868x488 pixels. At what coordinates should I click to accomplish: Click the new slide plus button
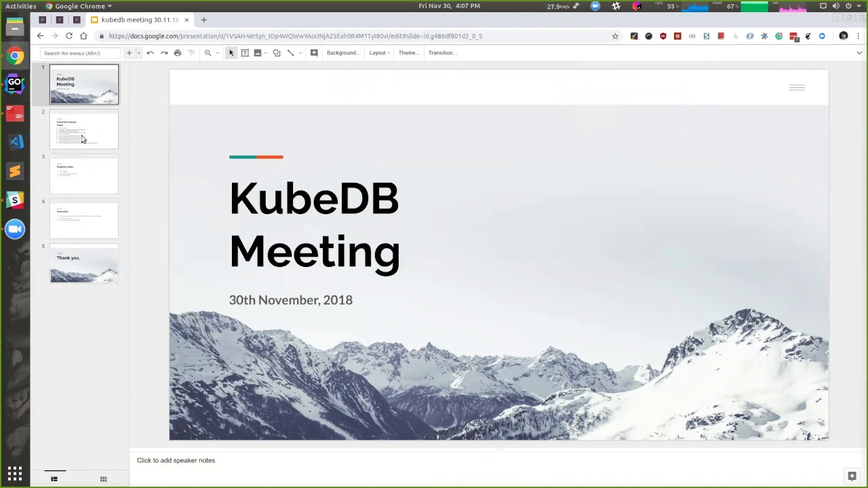pyautogui.click(x=129, y=53)
